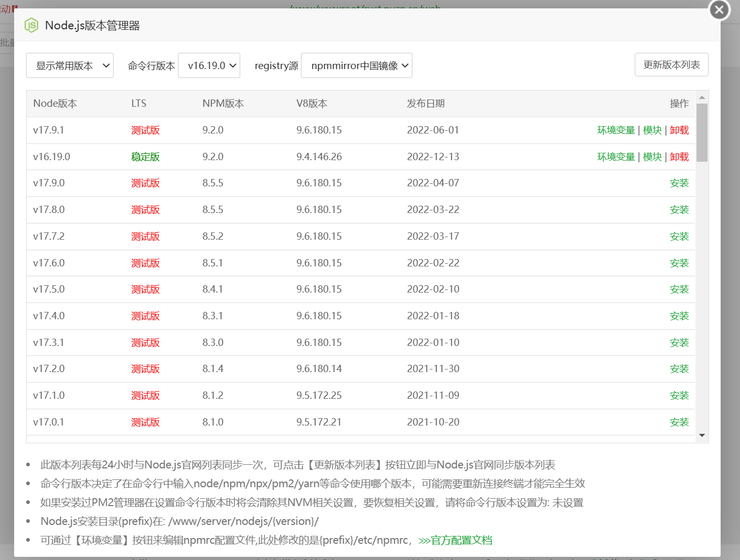Click 卸载 for v16.19.0
The height and width of the screenshot is (560, 740).
click(679, 157)
